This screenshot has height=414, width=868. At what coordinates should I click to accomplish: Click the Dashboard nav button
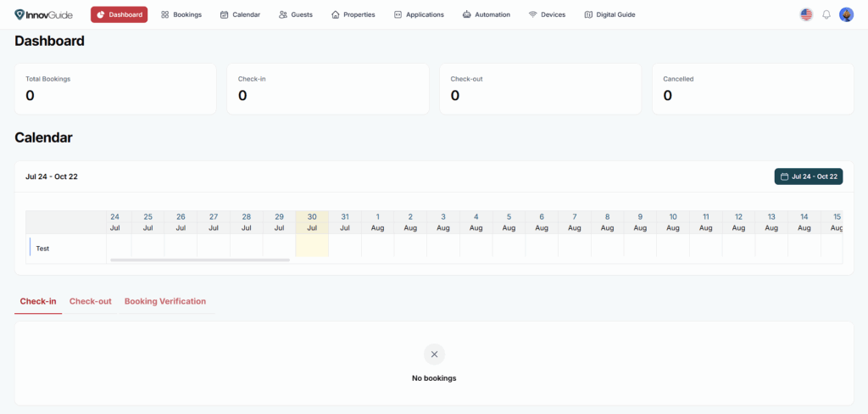(120, 14)
